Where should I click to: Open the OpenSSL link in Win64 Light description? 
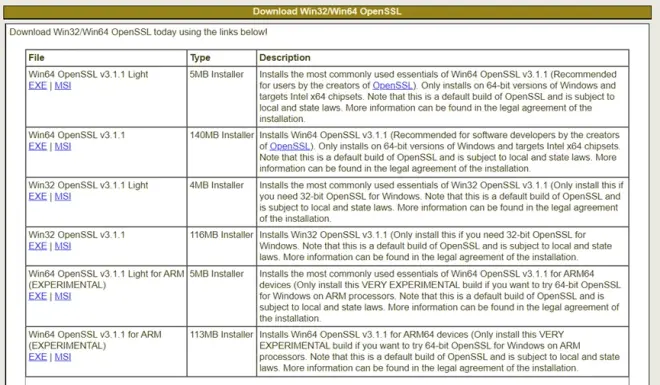(392, 85)
